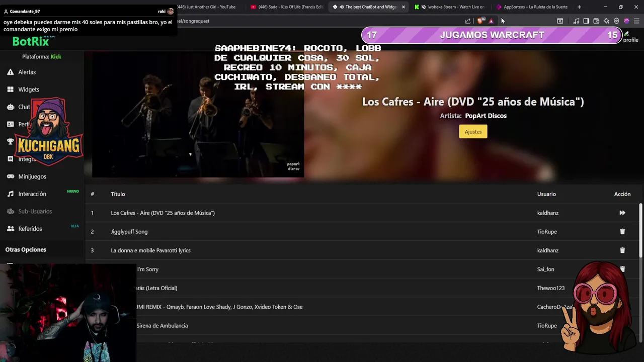Image resolution: width=644 pixels, height=362 pixels.
Task: Click PopArt Discos artist name
Action: (486, 116)
